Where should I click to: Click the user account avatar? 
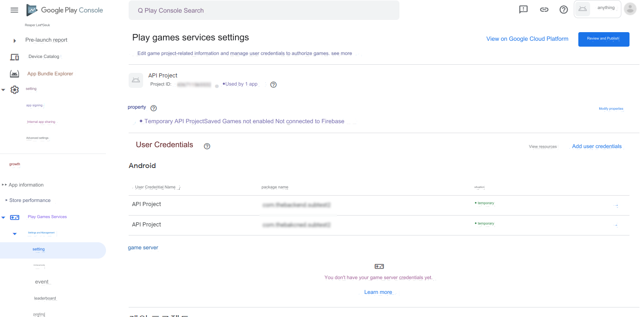[x=630, y=9]
